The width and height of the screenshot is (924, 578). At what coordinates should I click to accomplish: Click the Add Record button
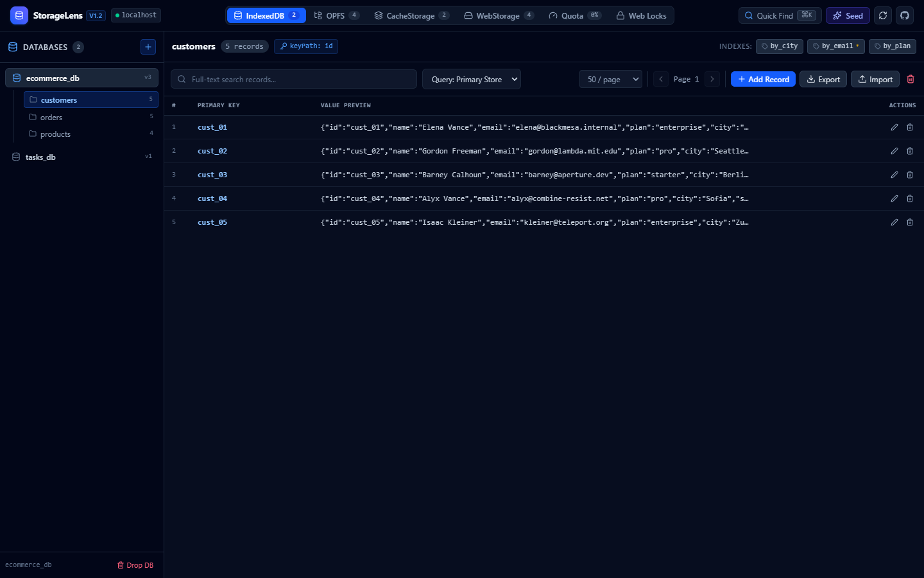763,79
